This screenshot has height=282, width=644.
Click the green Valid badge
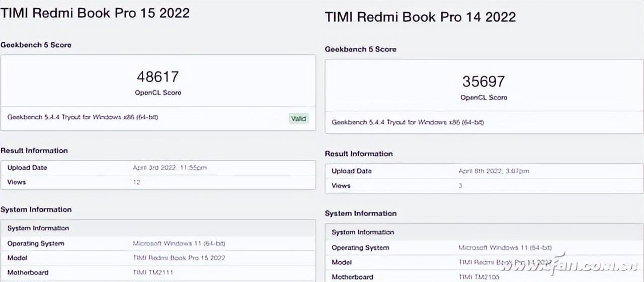point(298,119)
